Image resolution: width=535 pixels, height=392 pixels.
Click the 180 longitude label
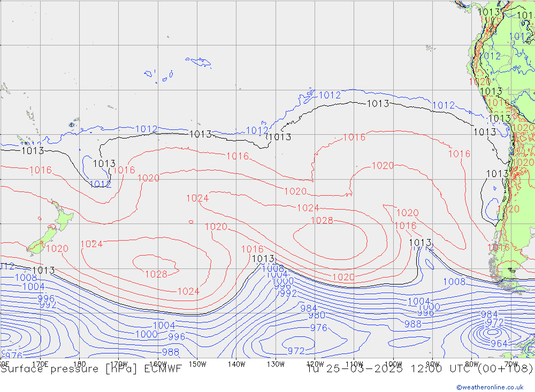click(x=80, y=364)
